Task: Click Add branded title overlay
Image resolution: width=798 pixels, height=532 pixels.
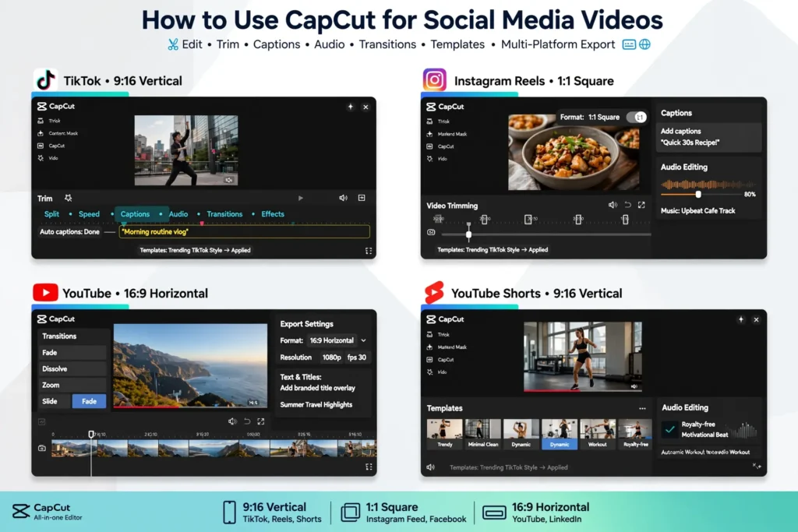Action: click(318, 388)
